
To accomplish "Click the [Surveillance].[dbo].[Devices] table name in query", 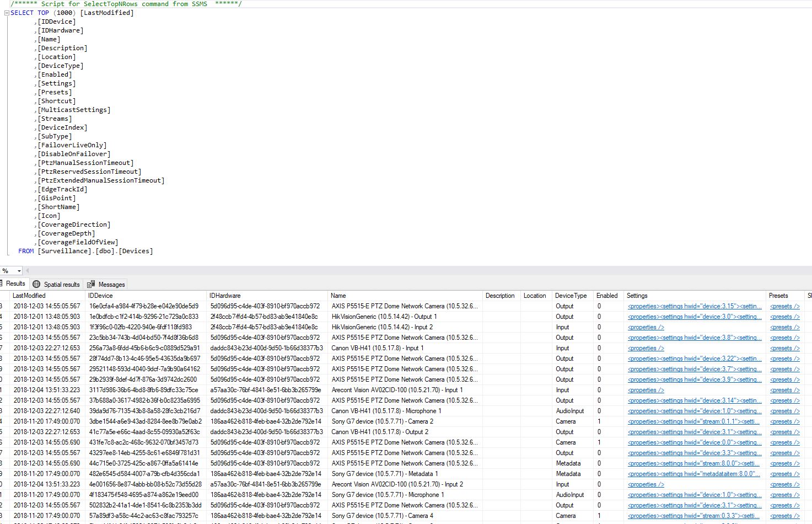I will click(95, 251).
